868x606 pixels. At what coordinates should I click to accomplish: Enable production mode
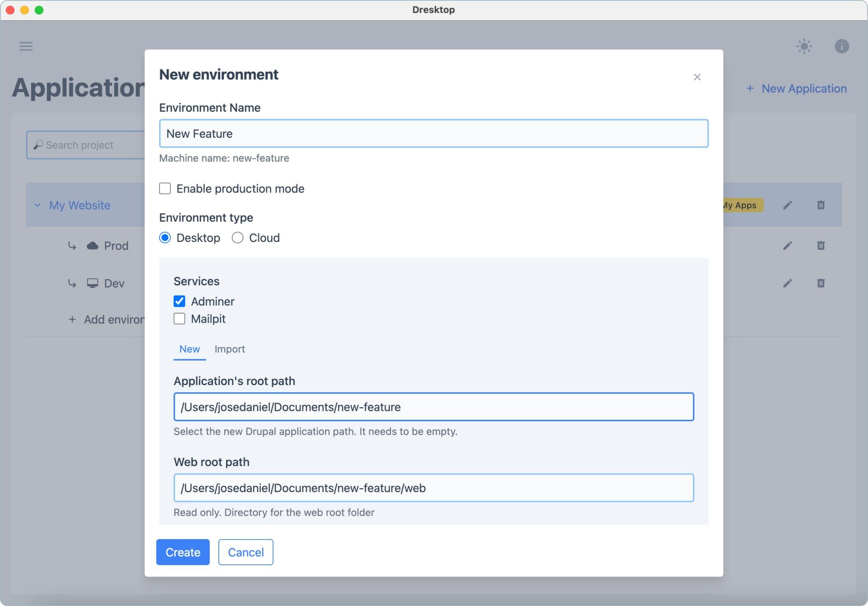pos(165,188)
